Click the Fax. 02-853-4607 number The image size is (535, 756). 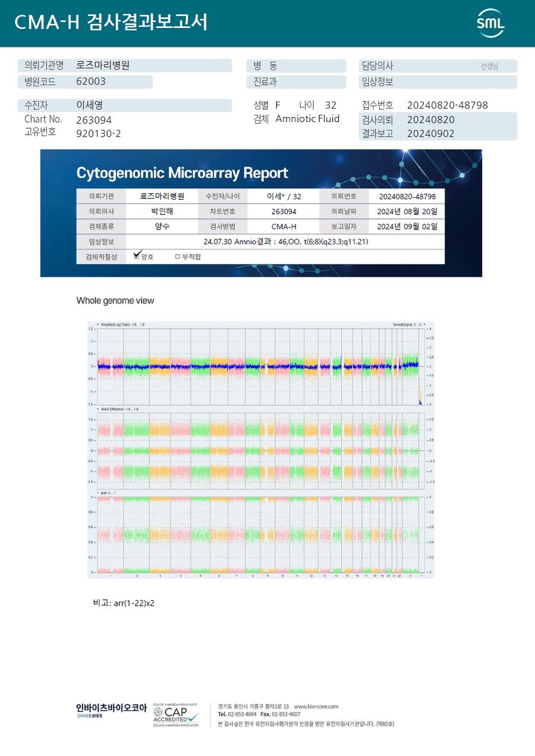click(x=281, y=714)
